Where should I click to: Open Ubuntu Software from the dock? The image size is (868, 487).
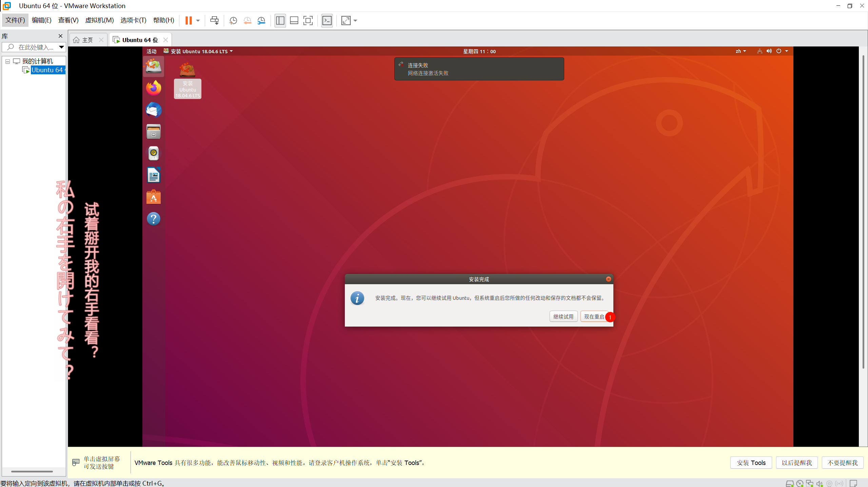(x=154, y=197)
